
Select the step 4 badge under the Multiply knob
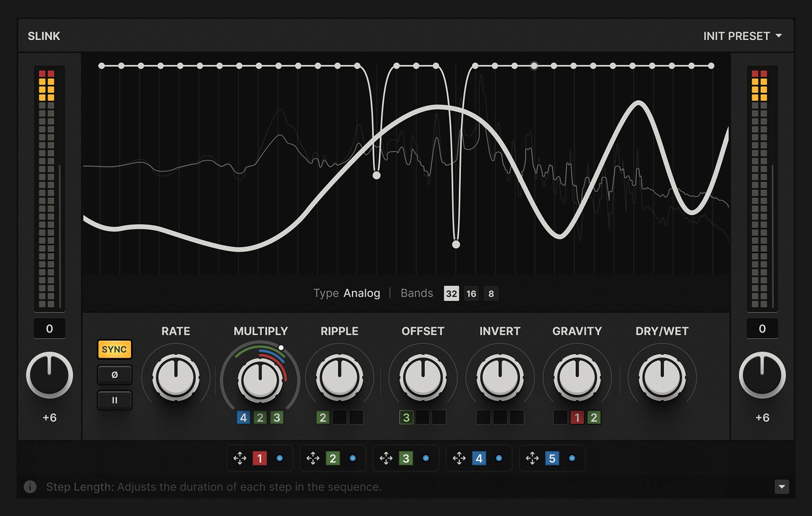[x=243, y=417]
